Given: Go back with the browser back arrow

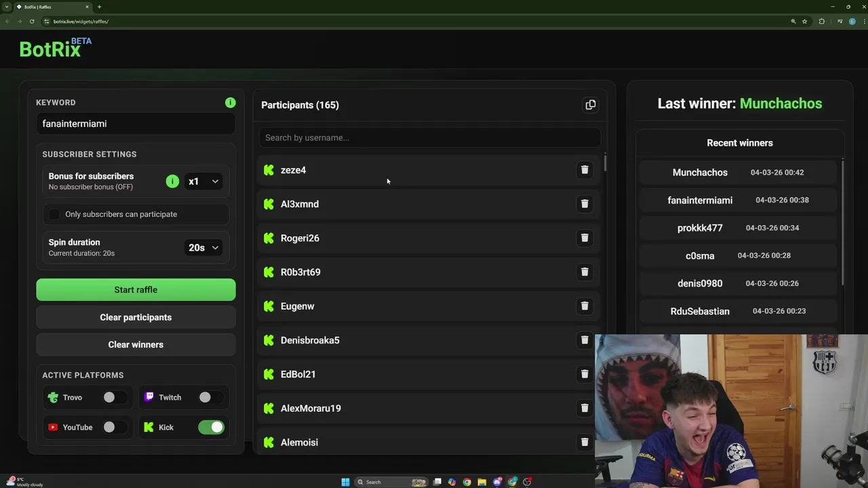Looking at the screenshot, I should point(7,21).
